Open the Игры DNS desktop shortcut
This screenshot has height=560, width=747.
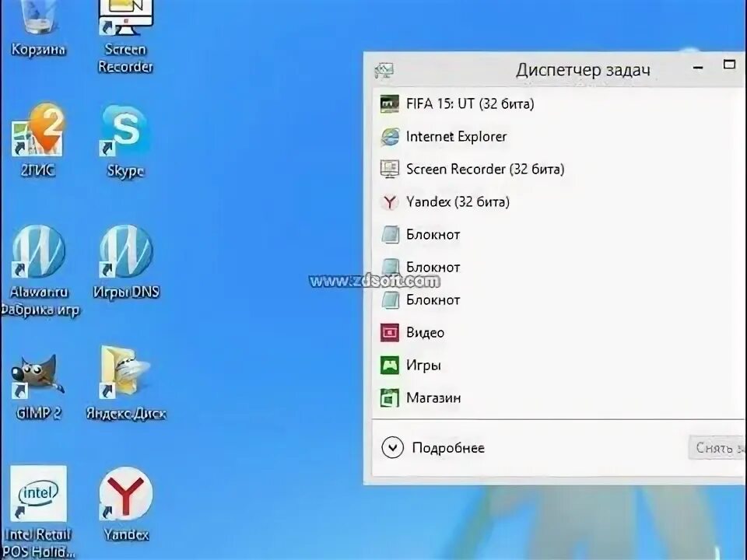click(x=126, y=262)
